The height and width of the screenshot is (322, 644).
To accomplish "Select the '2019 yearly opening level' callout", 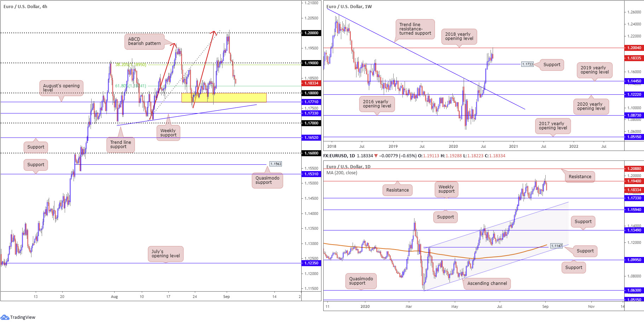I will click(x=594, y=70).
